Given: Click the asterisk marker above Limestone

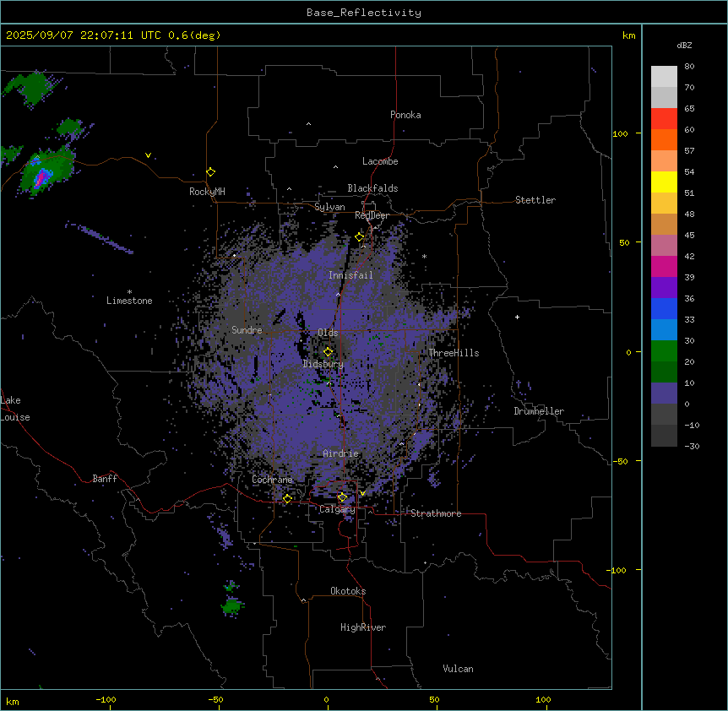Looking at the screenshot, I should pos(129,292).
